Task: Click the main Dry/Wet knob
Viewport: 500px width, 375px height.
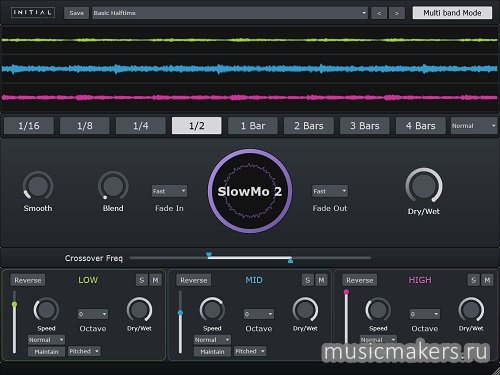Action: (424, 186)
